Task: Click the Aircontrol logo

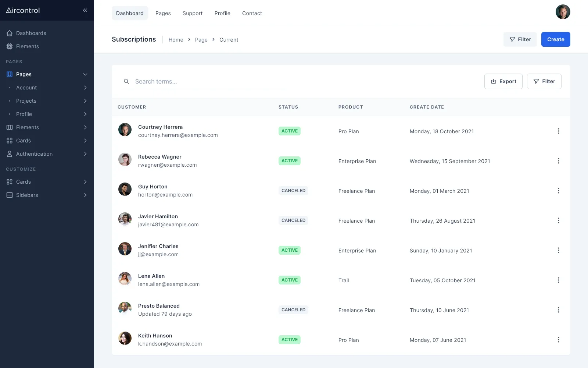Action: (23, 10)
